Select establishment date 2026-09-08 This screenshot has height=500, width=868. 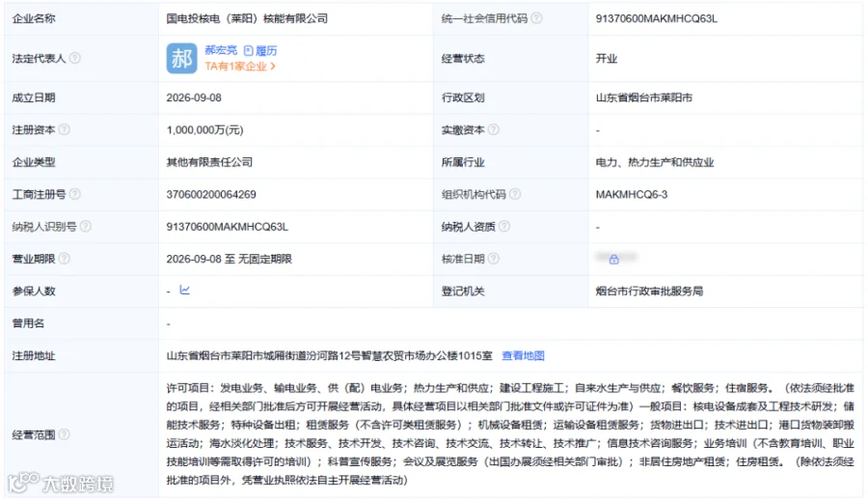(x=194, y=97)
